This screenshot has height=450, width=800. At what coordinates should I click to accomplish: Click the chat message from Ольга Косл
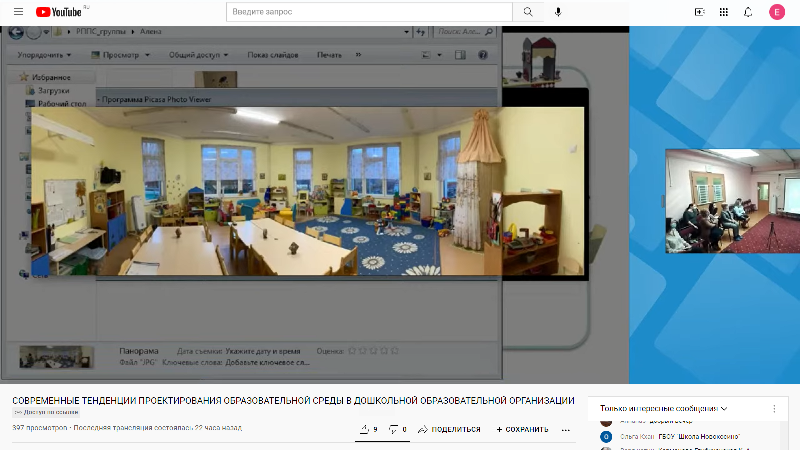[x=680, y=437]
